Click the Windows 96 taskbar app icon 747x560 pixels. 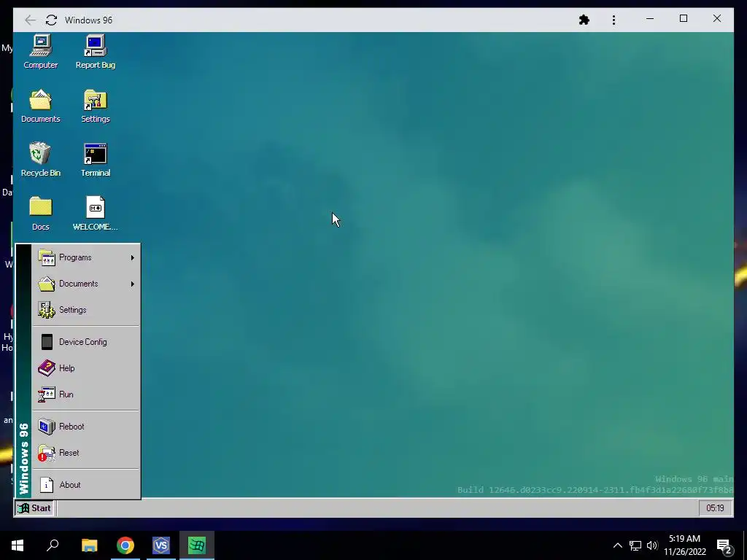[x=197, y=545]
